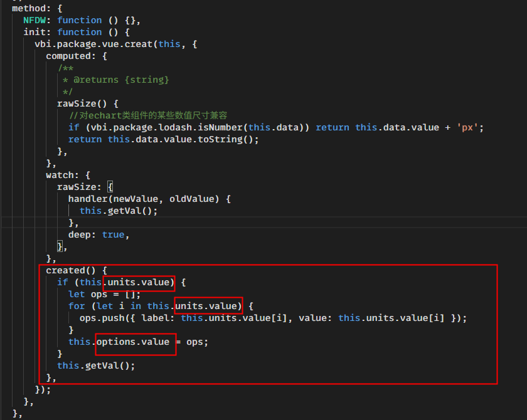Click the Chinese echart comment line
527x420 pixels.
pos(148,115)
